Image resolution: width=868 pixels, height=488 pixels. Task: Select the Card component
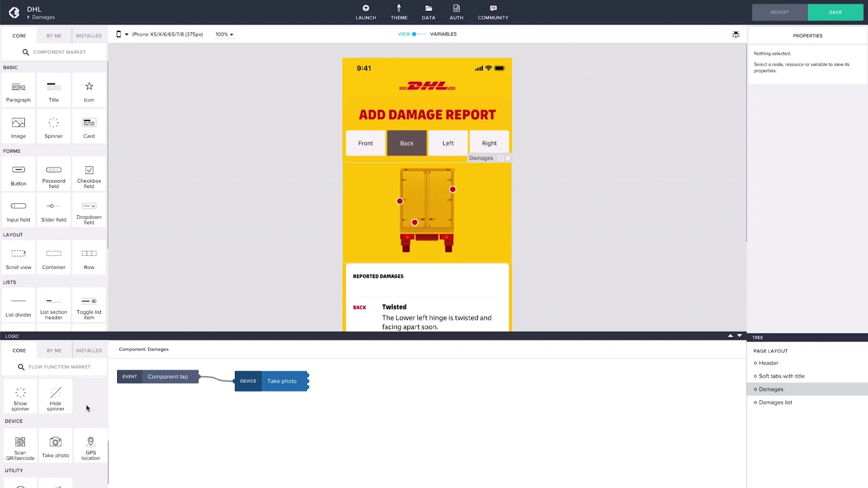coord(89,126)
